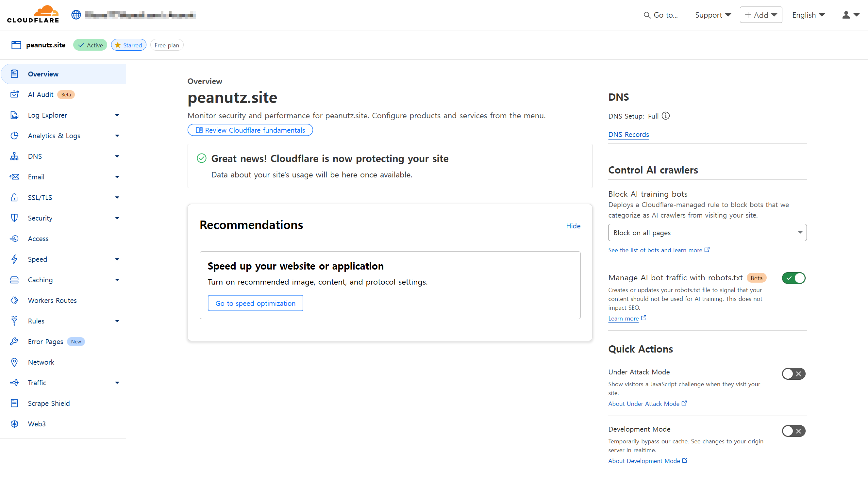Click the AI Audit robot icon

point(14,94)
